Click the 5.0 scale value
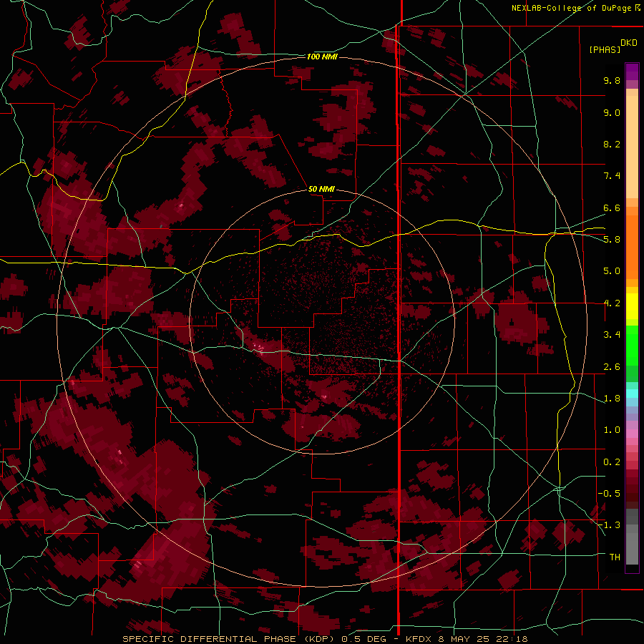The width and height of the screenshot is (644, 644). pyautogui.click(x=612, y=271)
